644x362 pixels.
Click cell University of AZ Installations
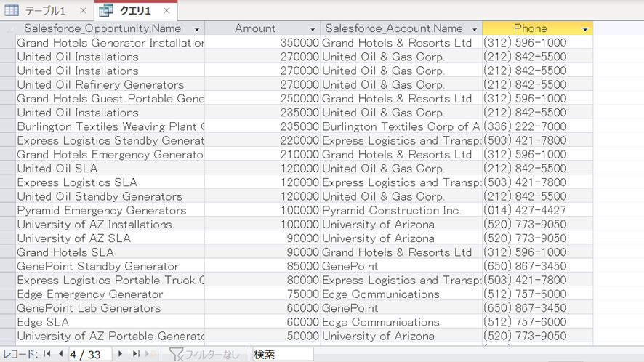(x=110, y=225)
